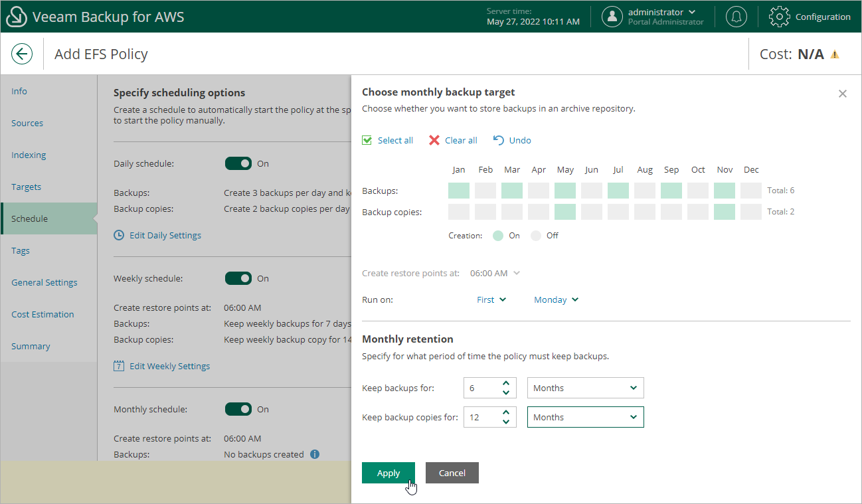
Task: Click the Veeam Backup for AWS logo
Action: point(17,17)
